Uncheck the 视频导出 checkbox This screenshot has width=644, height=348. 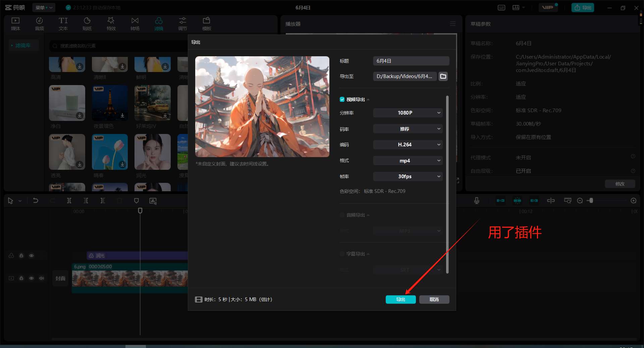coord(342,99)
